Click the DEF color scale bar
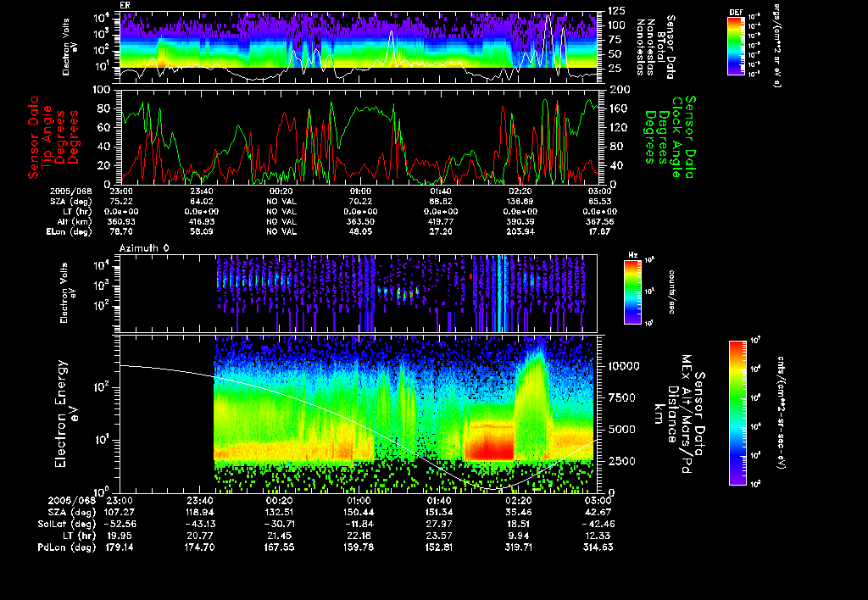Image resolution: width=868 pixels, height=600 pixels. tap(736, 46)
